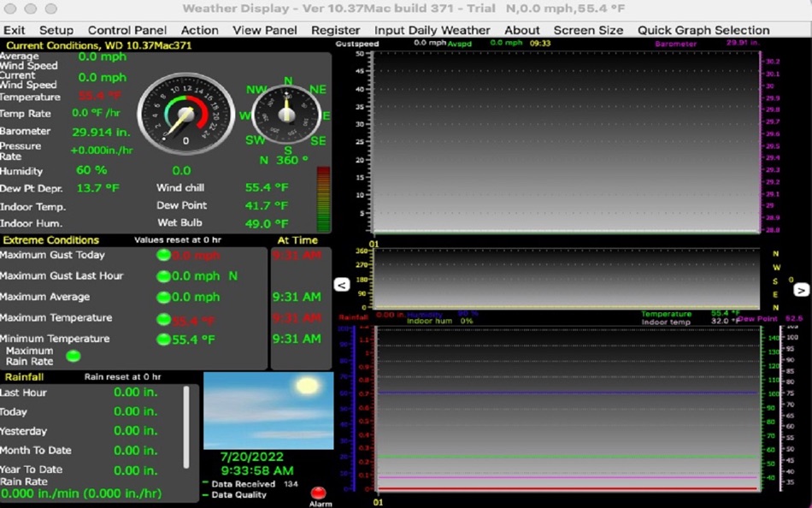Open the About menu
Viewport: 812px width, 508px height.
[522, 30]
